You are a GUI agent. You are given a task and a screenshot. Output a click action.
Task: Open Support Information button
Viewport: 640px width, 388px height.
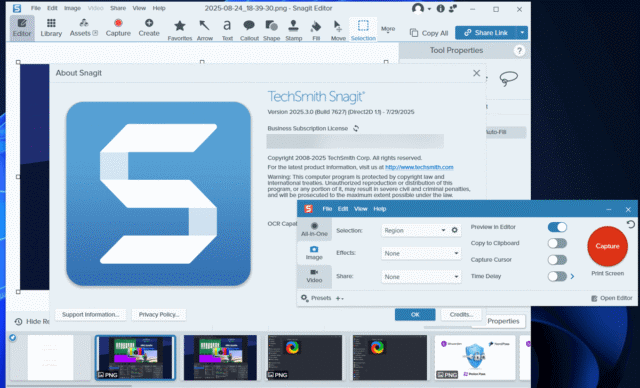[x=90, y=315]
